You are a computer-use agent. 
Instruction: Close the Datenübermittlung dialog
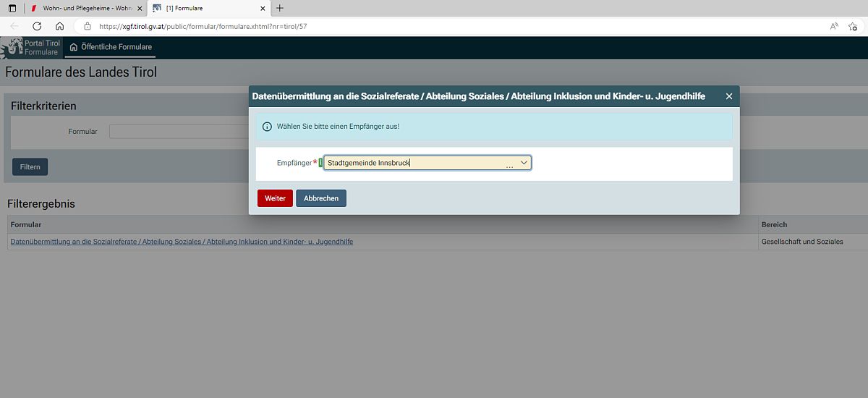pyautogui.click(x=729, y=96)
